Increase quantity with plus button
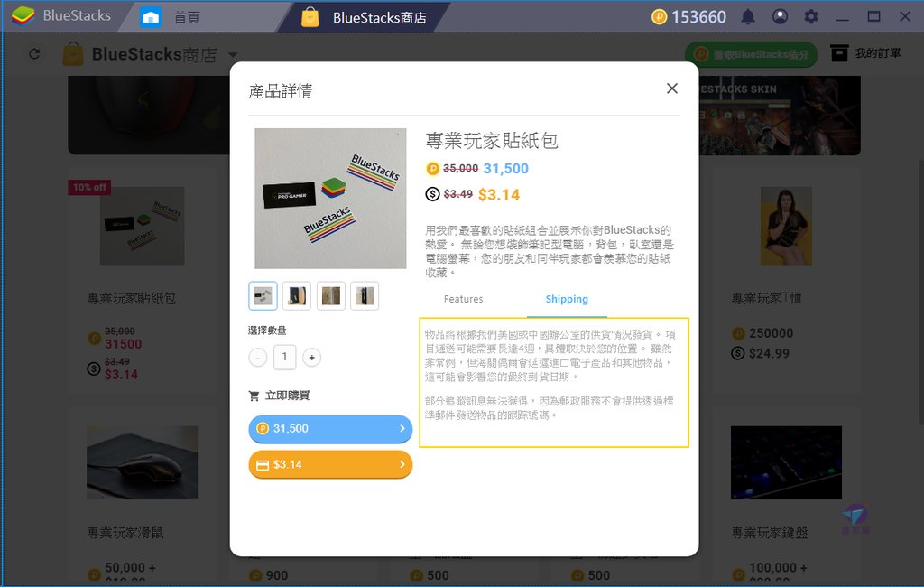The width and height of the screenshot is (924, 587). pyautogui.click(x=311, y=358)
